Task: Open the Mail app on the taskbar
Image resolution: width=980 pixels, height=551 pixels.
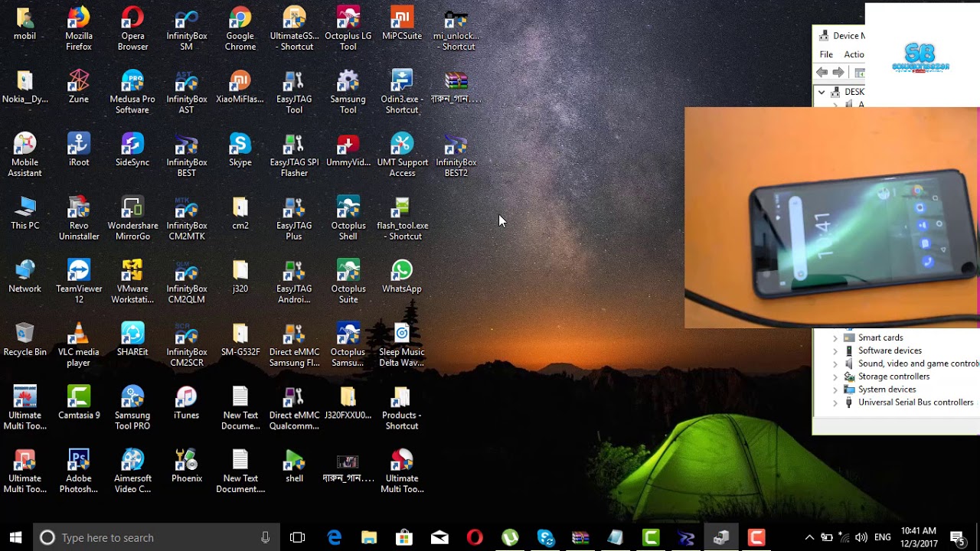Action: 439,537
